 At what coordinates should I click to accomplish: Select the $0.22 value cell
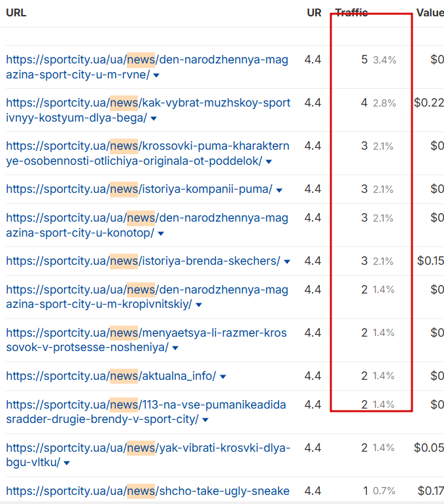(x=429, y=103)
